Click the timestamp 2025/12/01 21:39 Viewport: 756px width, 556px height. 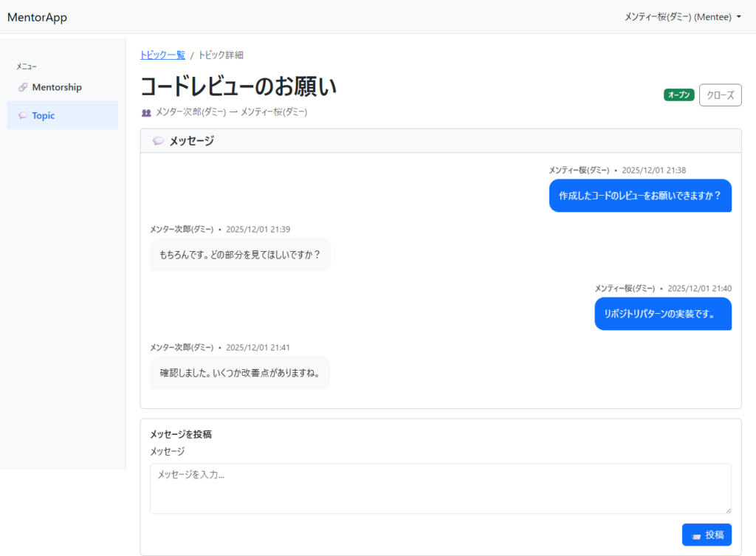point(258,230)
